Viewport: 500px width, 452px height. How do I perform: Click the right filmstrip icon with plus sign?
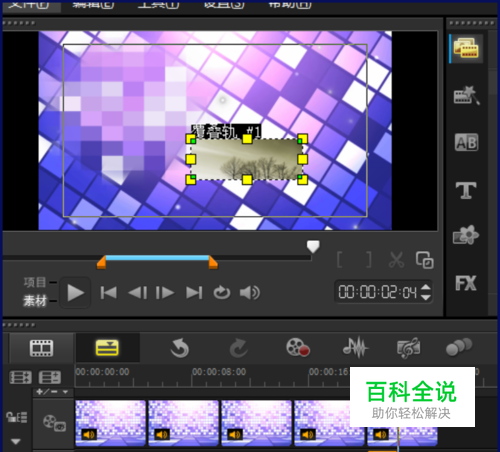pos(50,378)
